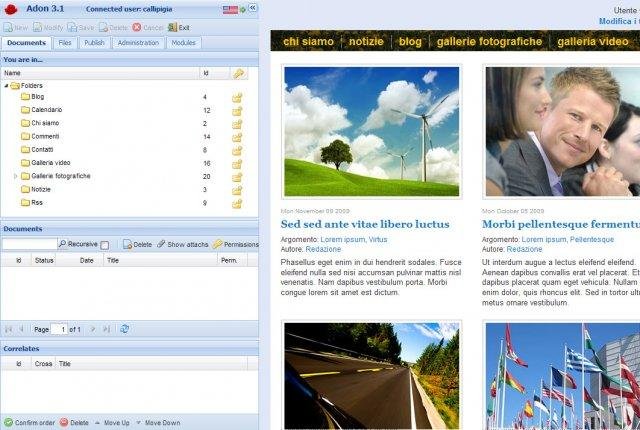Viewport: 640px width, 430px height.
Task: Click Delete in the Correlates bottom bar
Action: click(x=74, y=423)
